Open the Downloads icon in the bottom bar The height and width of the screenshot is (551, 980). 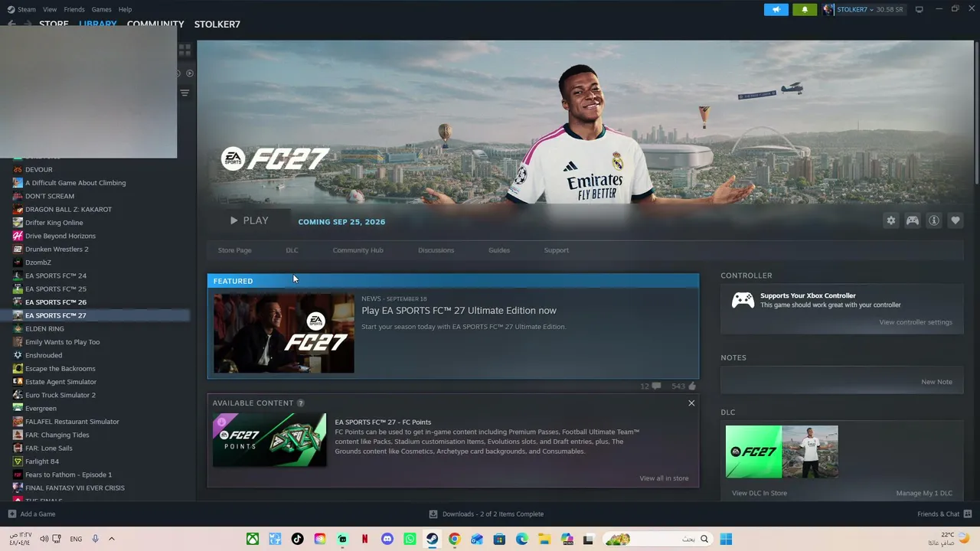433,514
